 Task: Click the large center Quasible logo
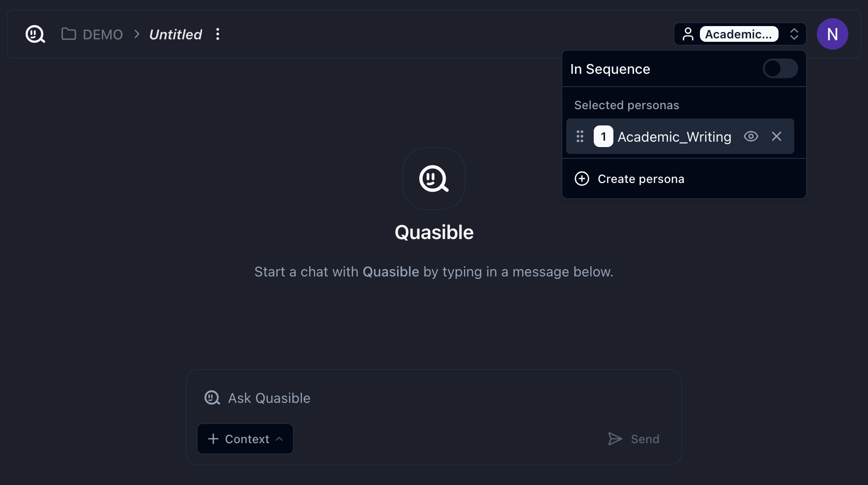point(434,179)
